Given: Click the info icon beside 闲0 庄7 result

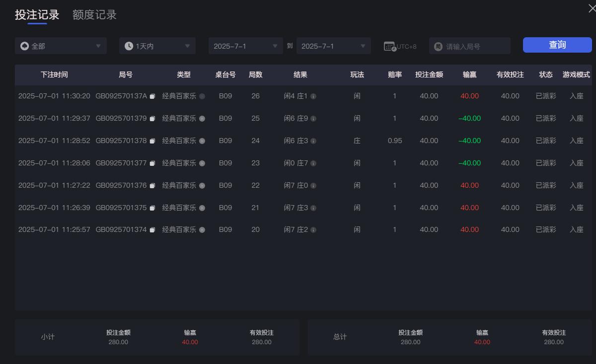Looking at the screenshot, I should [x=312, y=163].
